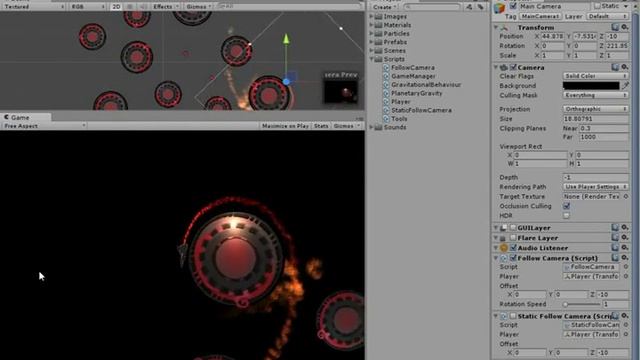Click the Stats button in Game view
Viewport: 640px width, 360px height.
coord(321,126)
